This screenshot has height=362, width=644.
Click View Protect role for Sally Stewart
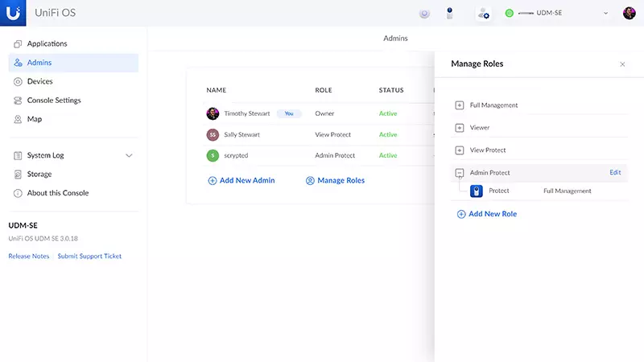point(332,134)
